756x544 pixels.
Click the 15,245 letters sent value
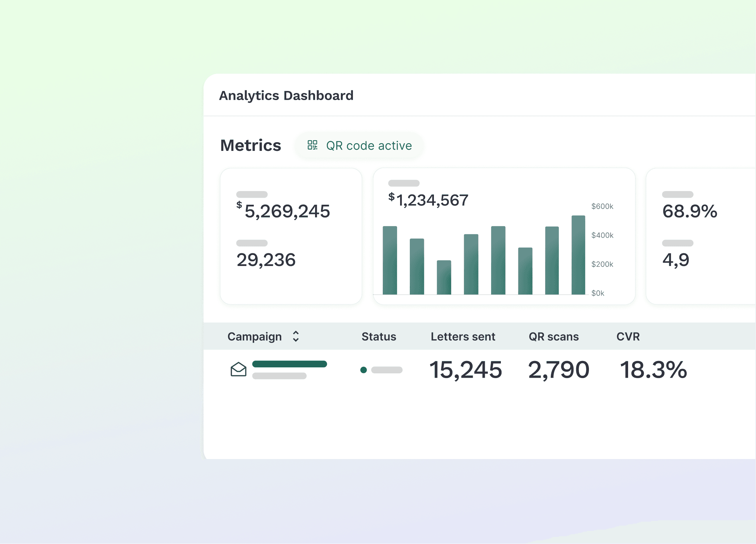(x=465, y=370)
